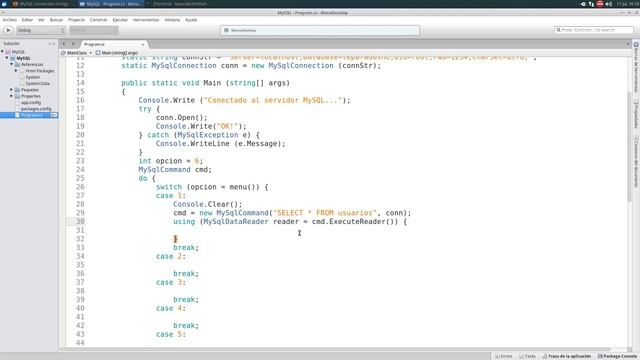640x360 pixels.
Task: Select packages.config in the solution tree
Action: (36, 109)
